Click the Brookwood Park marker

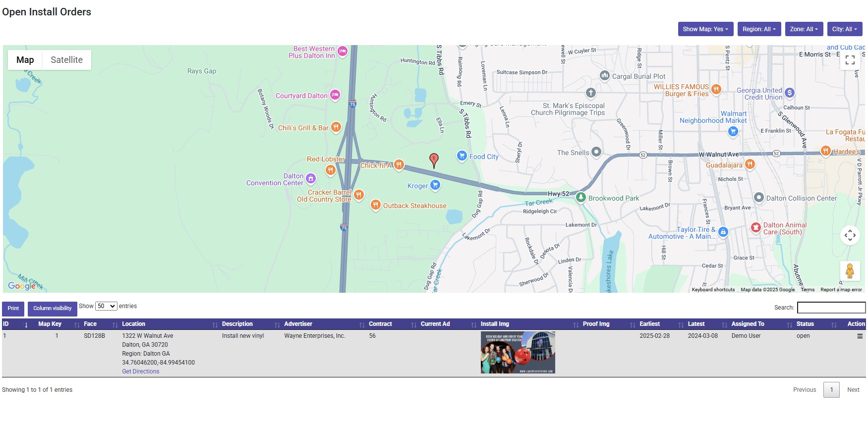581,197
